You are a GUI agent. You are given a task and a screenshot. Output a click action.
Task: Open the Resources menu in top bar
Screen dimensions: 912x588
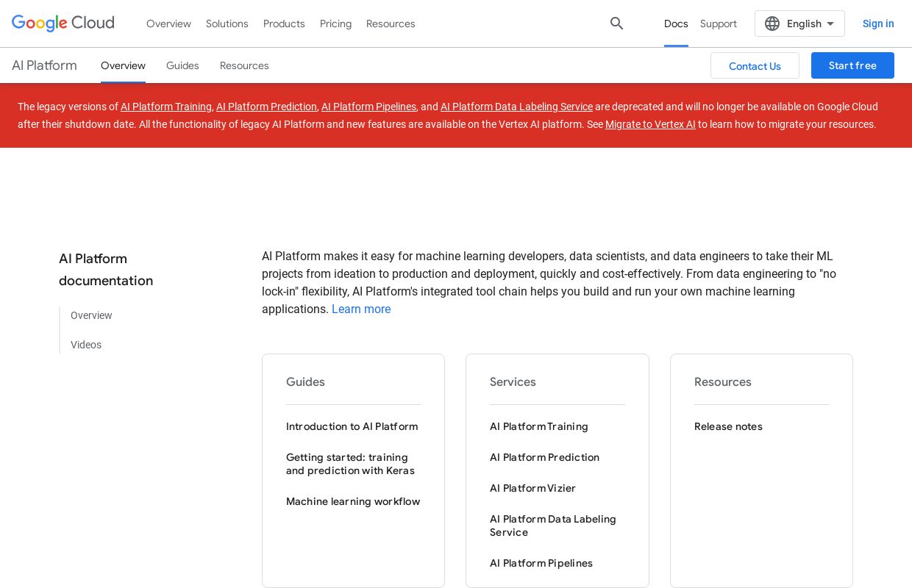coord(391,24)
